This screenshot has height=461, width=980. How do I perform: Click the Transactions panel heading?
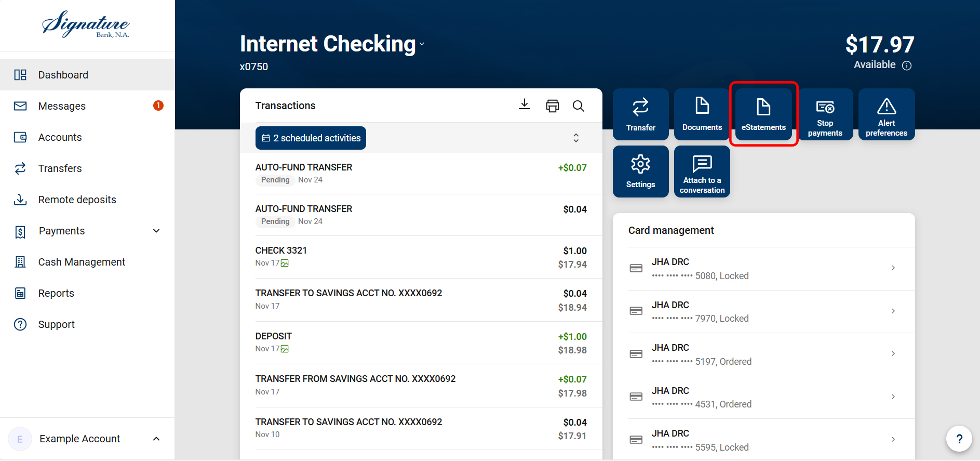286,106
